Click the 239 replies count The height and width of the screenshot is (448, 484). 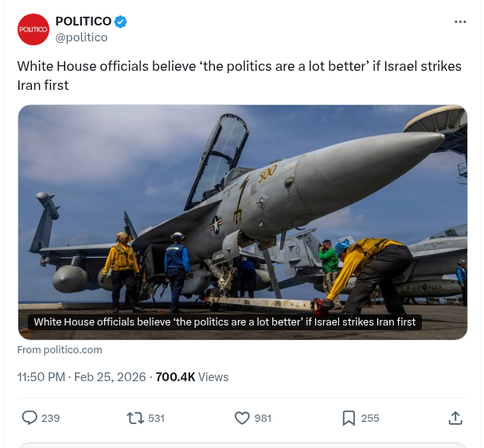pos(51,418)
